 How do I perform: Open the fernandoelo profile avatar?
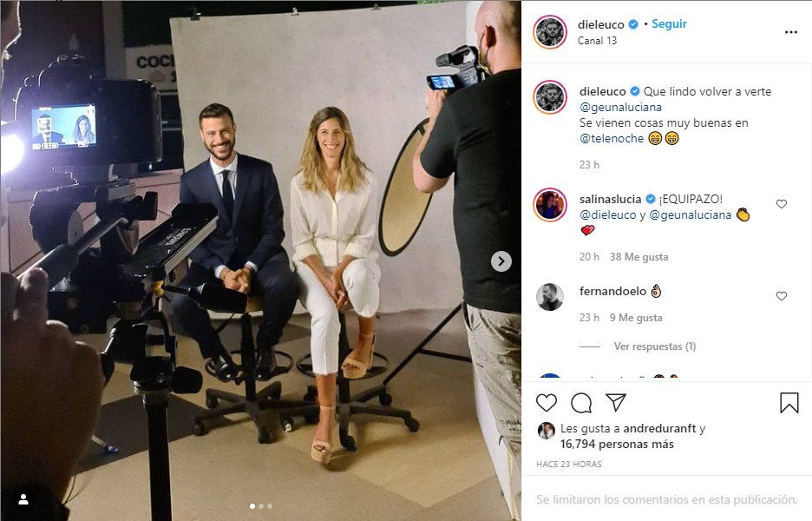[550, 297]
